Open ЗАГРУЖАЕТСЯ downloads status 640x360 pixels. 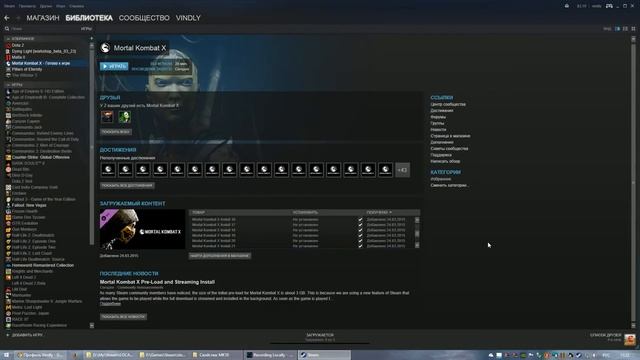(x=320, y=335)
